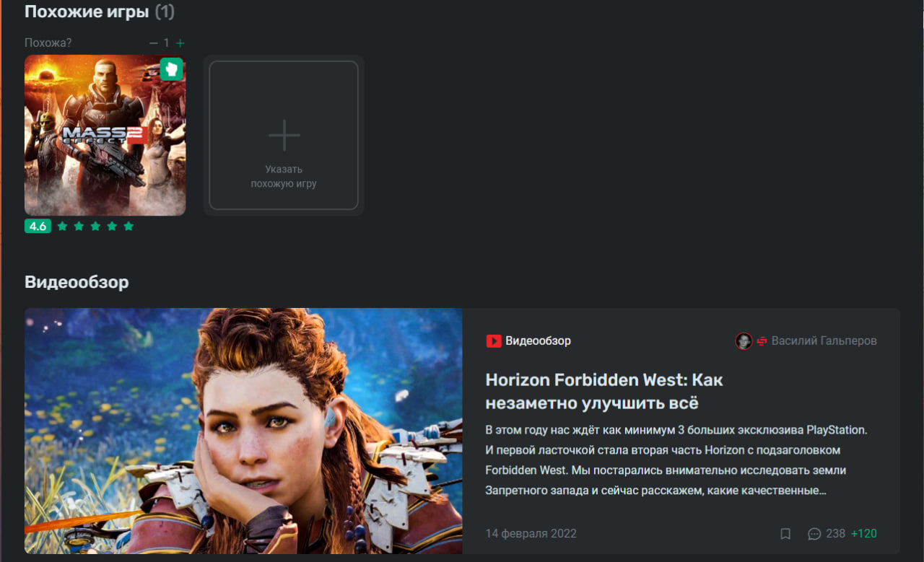Viewport: 924px width, 562px height.
Task: Click the "+120" rating score
Action: pyautogui.click(x=864, y=534)
